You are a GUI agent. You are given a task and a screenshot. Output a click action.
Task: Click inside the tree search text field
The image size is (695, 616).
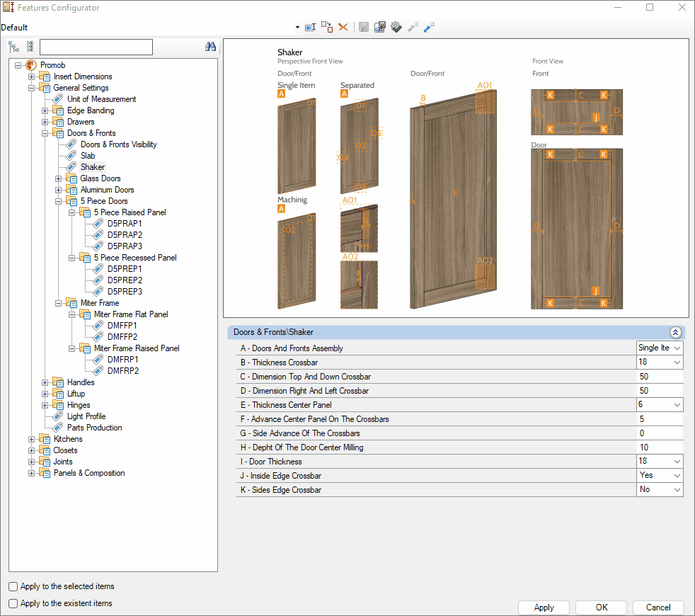pyautogui.click(x=96, y=47)
